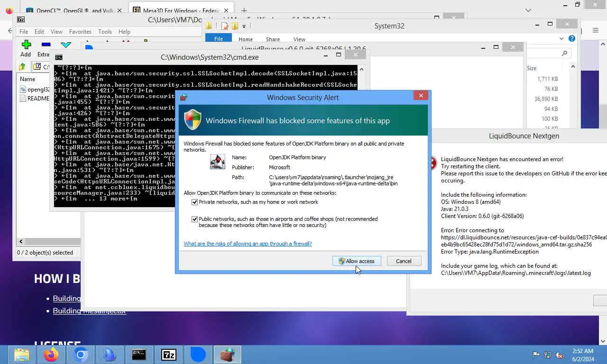607x364 pixels.
Task: Click the Explorer file list scroll up arrow
Action: pyautogui.click(x=573, y=67)
